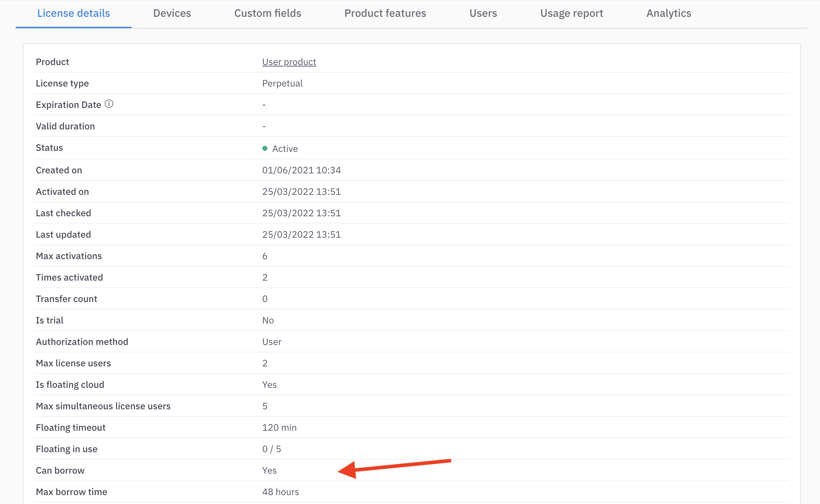Select the Is trial value No
This screenshot has width=820, height=504.
(268, 320)
